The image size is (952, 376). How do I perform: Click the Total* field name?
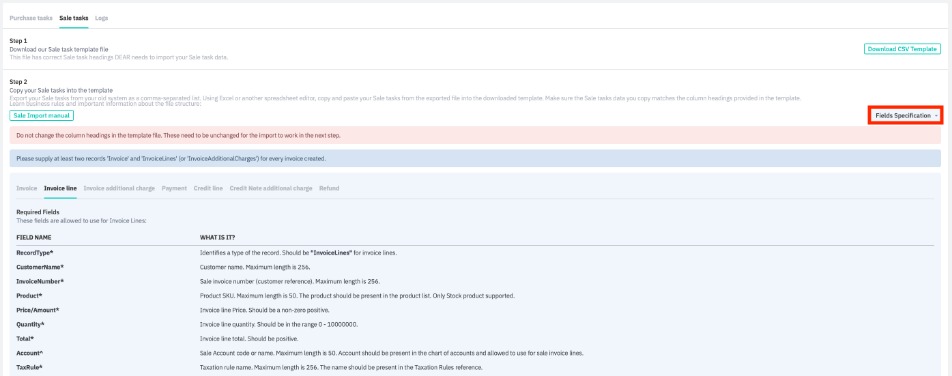pos(26,339)
